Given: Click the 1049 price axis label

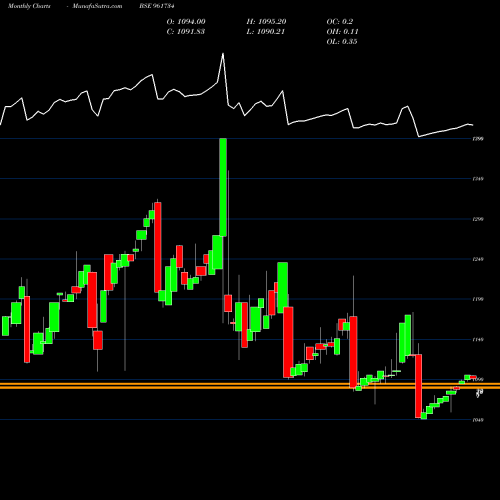Looking at the screenshot, I should click(x=478, y=420).
